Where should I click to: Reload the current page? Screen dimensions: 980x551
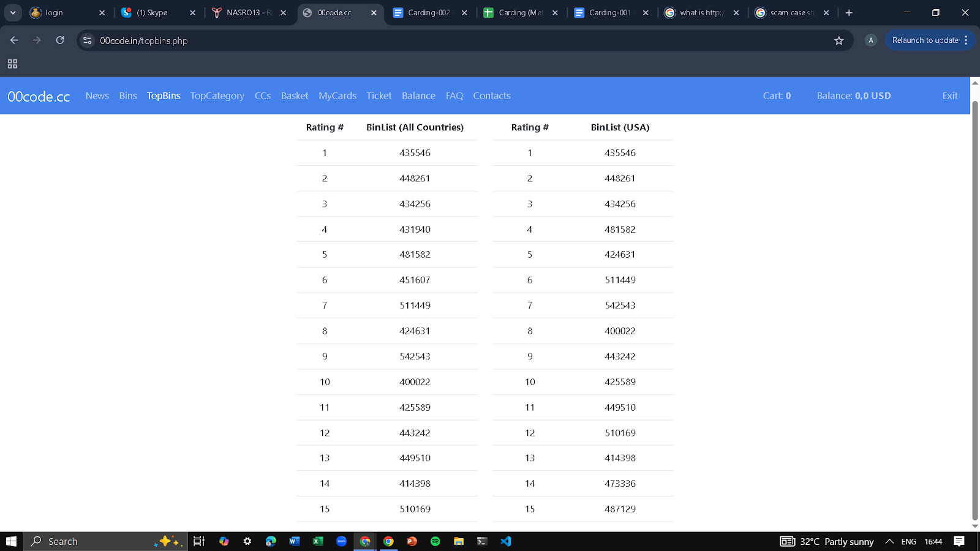60,40
